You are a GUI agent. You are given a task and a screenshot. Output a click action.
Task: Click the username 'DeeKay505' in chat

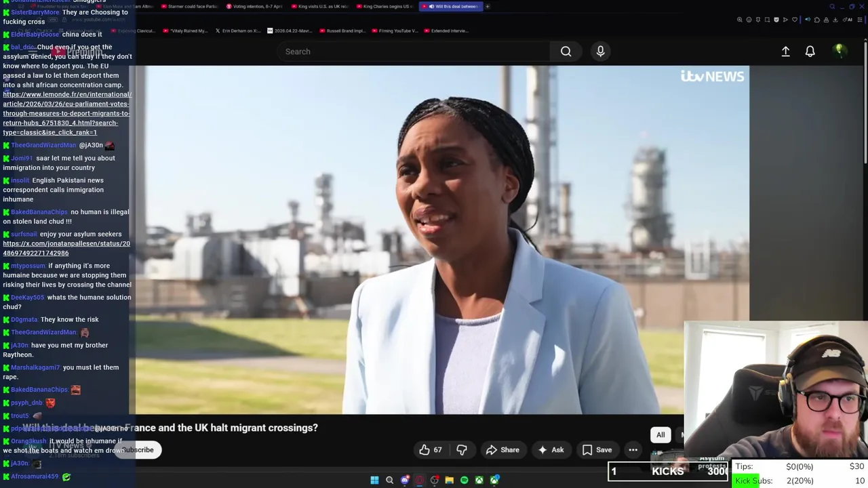[x=27, y=298]
